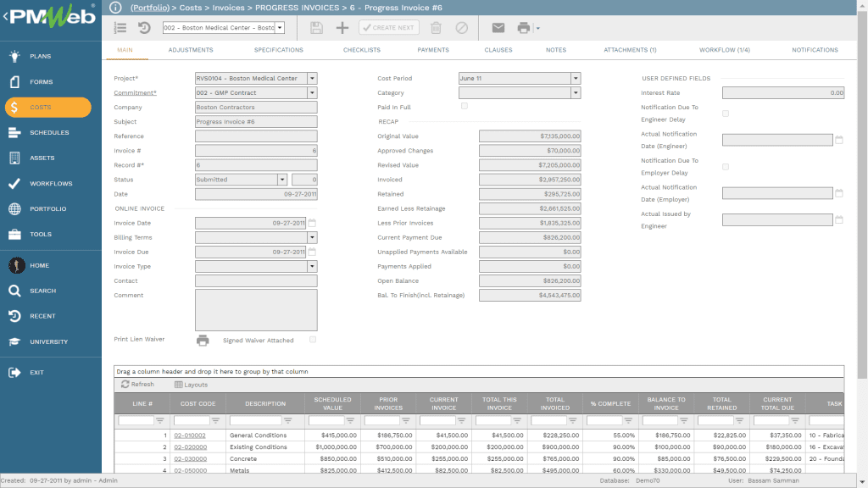868x488 pixels.
Task: Click the Reference input field
Action: point(256,136)
